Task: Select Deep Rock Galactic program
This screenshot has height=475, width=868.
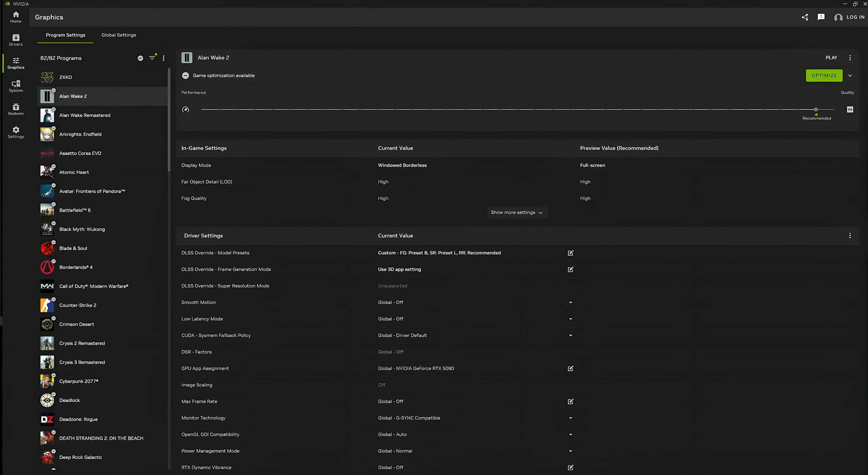Action: point(103,457)
